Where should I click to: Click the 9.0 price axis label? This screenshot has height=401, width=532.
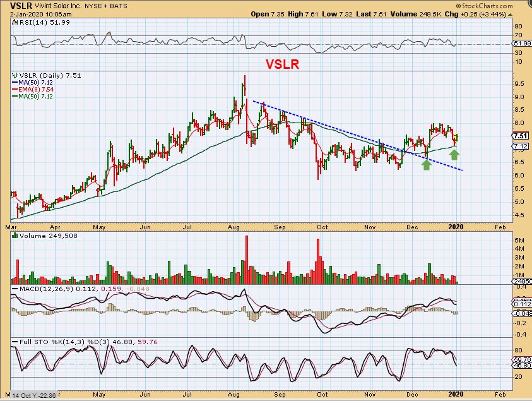[519, 97]
